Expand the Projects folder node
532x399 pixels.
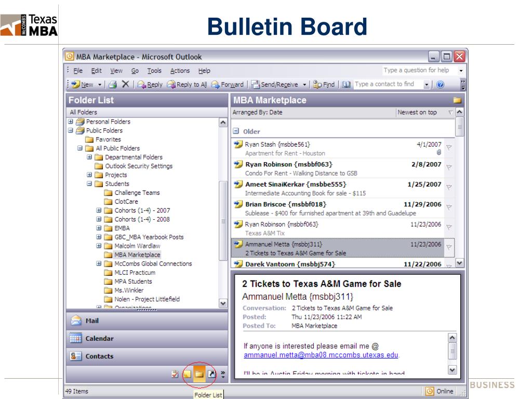(x=89, y=175)
